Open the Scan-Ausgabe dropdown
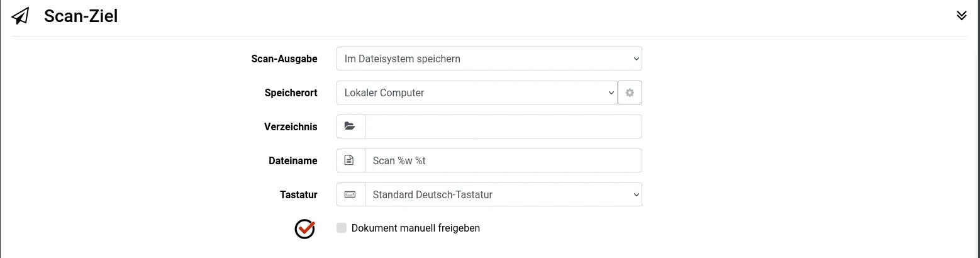 [x=489, y=59]
